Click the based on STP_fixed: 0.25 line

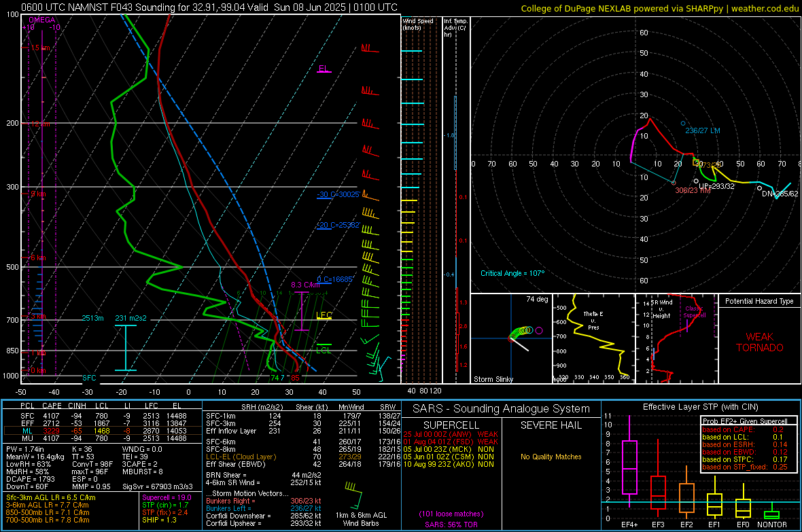pyautogui.click(x=744, y=467)
